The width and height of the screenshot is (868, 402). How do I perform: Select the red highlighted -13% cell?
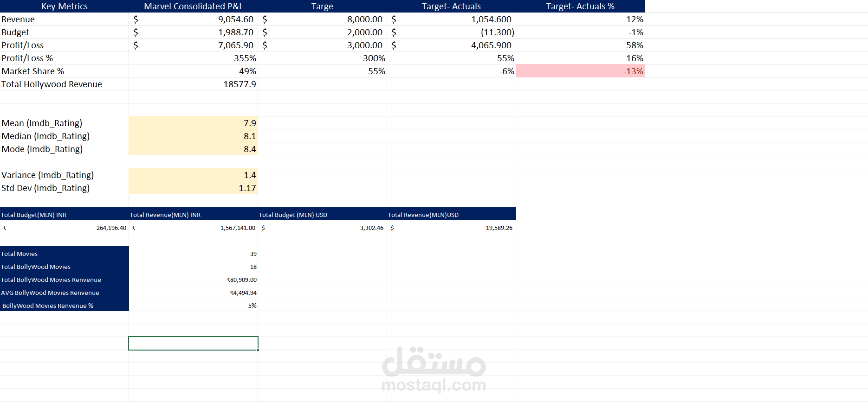pos(580,71)
